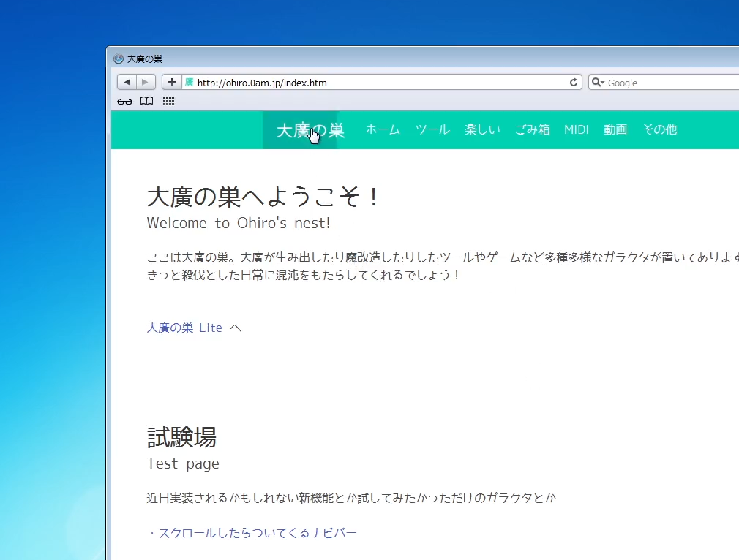Open the Reading List glasses icon
Image resolution: width=739 pixels, height=560 pixels.
coord(124,102)
